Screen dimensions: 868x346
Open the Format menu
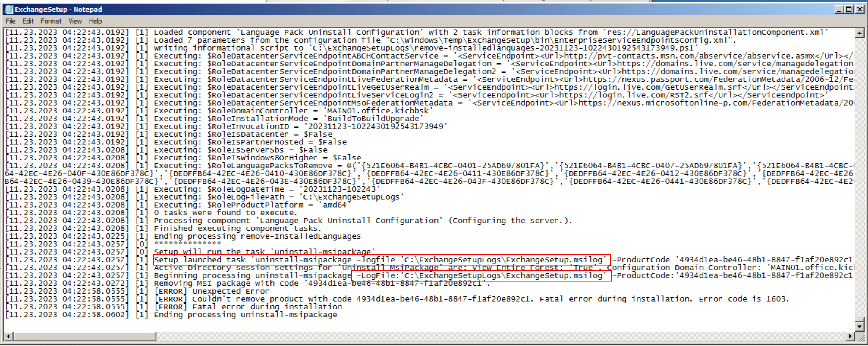(51, 21)
